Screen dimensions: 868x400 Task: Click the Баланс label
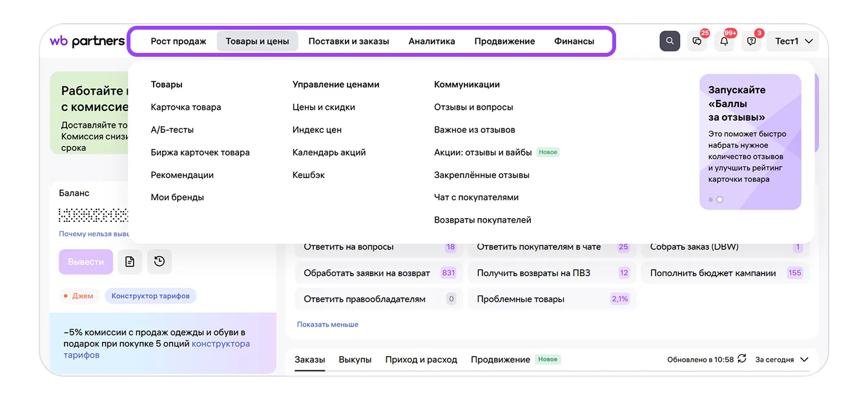pos(74,193)
